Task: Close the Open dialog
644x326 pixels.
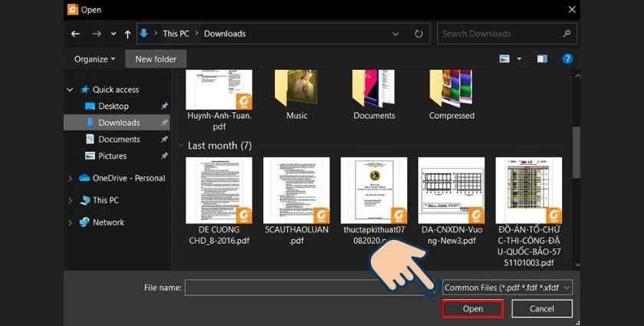Action: click(x=572, y=9)
